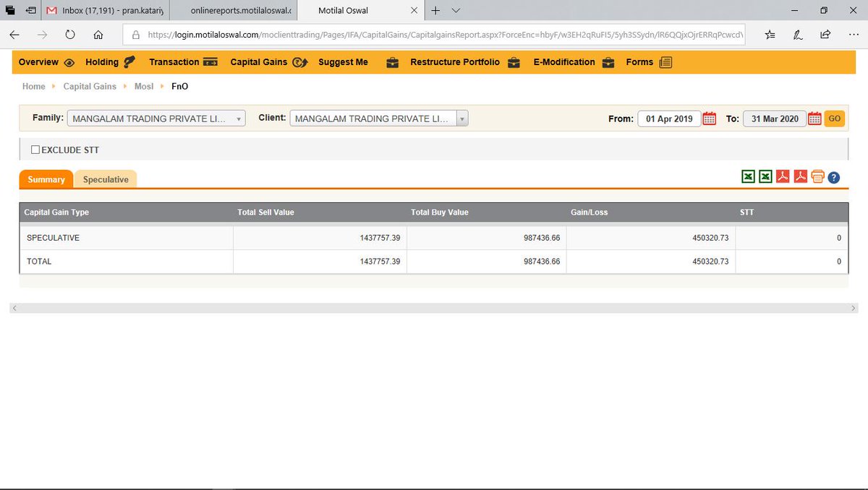
Task: Click the printer icon to print report
Action: coord(817,177)
